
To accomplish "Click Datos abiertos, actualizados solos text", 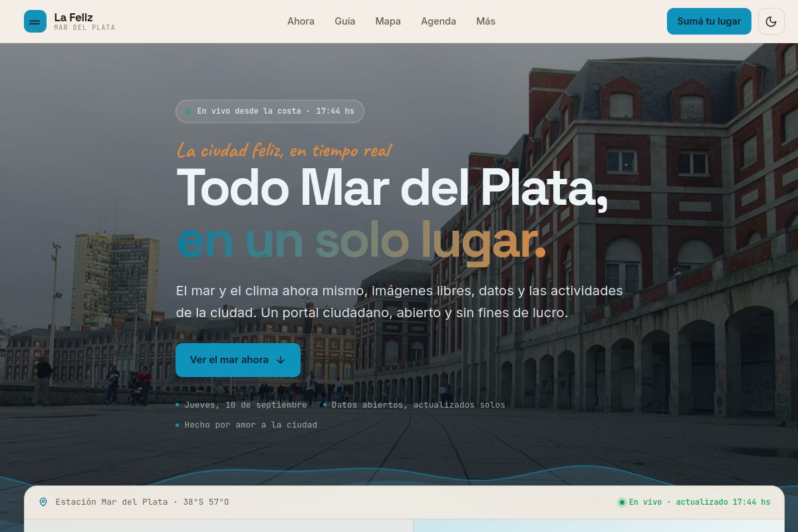I will tap(418, 405).
